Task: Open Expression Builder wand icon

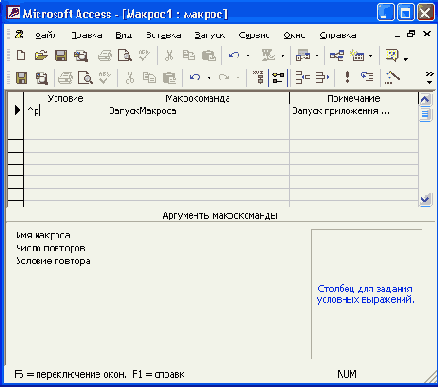Action: coord(392,78)
